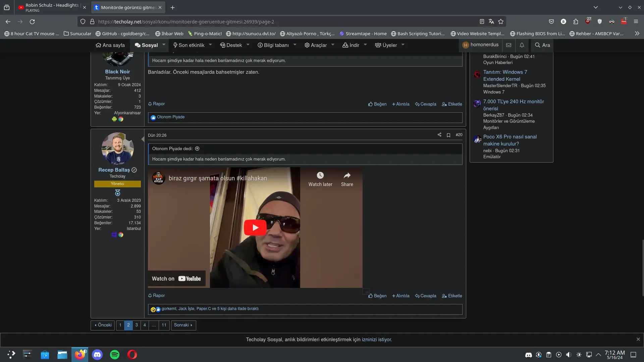Screen dimensions: 644x362
Task: Click the translate page icon
Action: coord(491,21)
